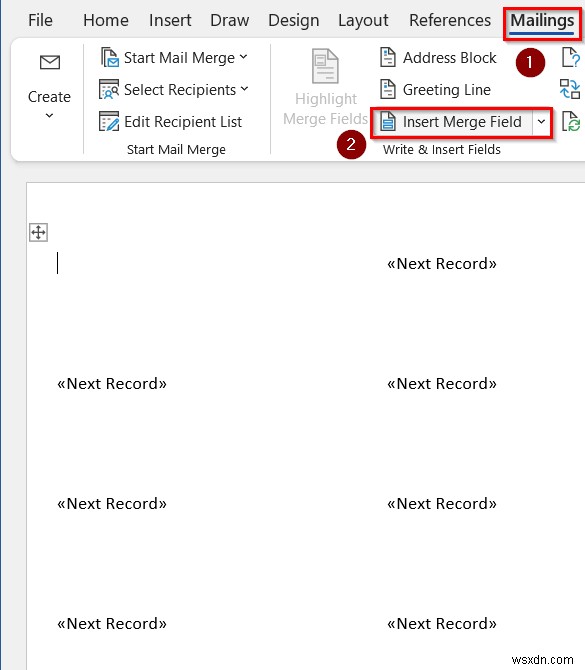Switch to the Home tab
The height and width of the screenshot is (670, 585).
click(106, 20)
